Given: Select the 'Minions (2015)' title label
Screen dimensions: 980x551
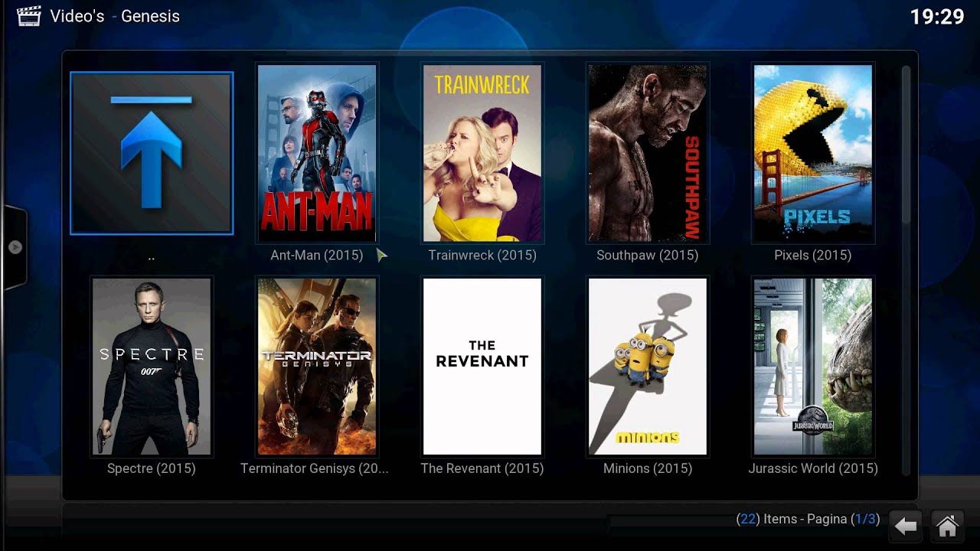Looking at the screenshot, I should tap(648, 468).
